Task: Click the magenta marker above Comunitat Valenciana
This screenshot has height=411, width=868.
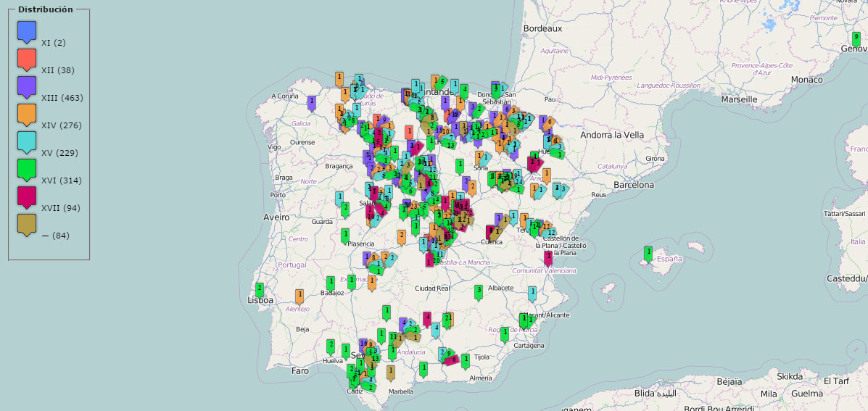Action: [548, 257]
